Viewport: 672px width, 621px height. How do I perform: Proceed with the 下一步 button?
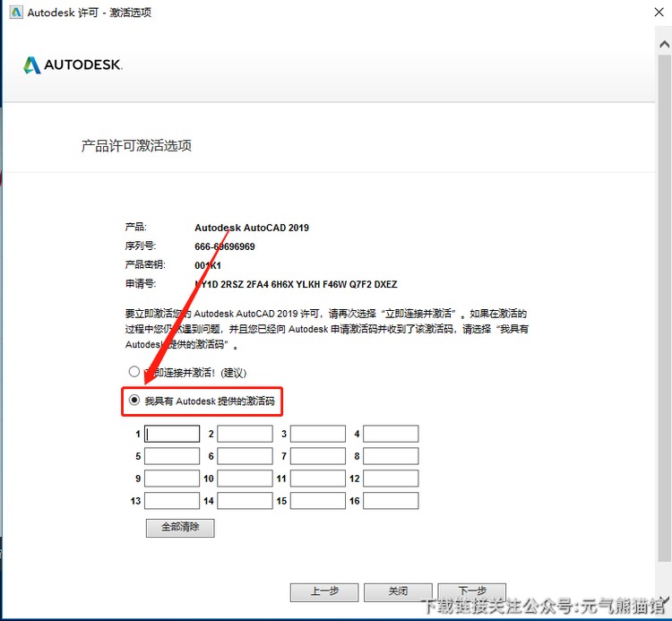tap(471, 591)
